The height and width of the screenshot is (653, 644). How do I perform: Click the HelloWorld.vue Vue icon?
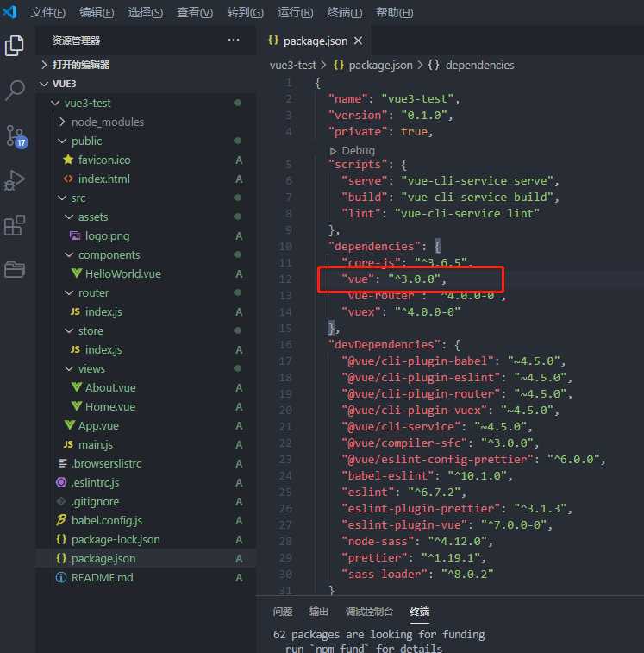tap(76, 273)
